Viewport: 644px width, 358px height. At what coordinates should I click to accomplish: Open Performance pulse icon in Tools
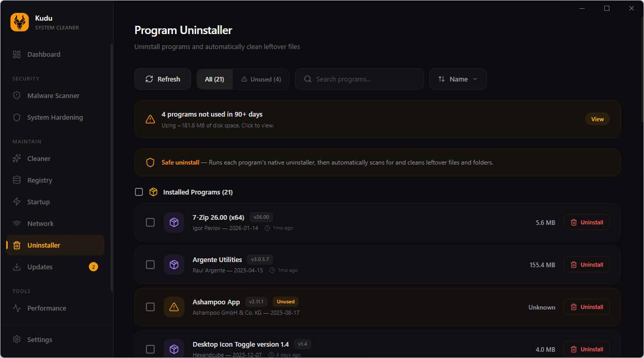[x=17, y=308]
